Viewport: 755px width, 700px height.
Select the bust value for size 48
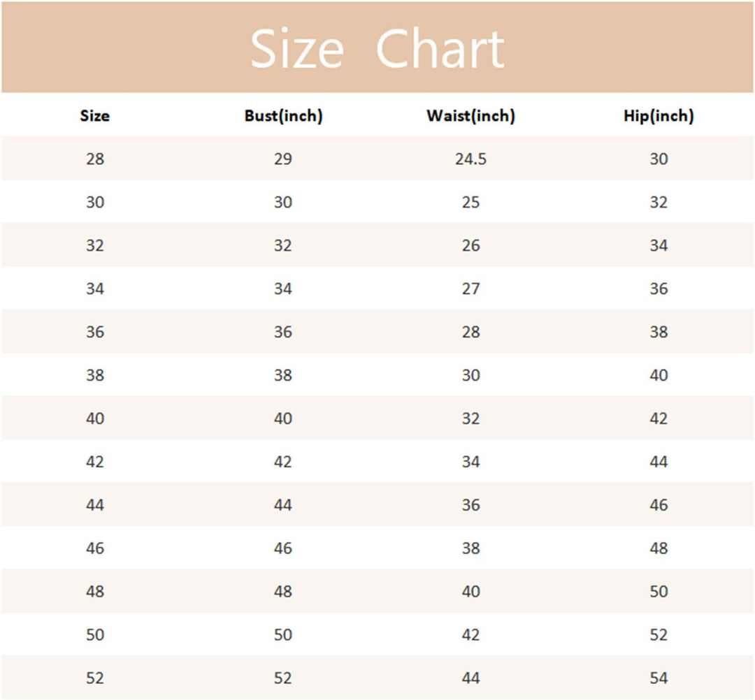tap(283, 592)
